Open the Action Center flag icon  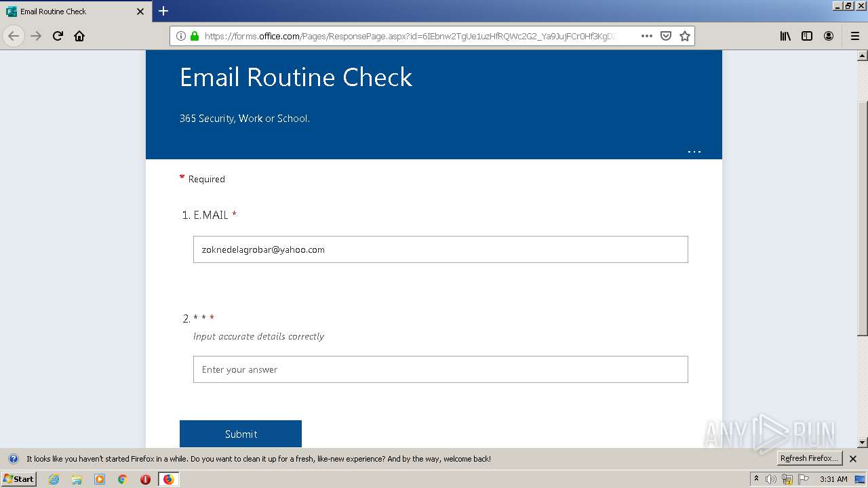804,479
